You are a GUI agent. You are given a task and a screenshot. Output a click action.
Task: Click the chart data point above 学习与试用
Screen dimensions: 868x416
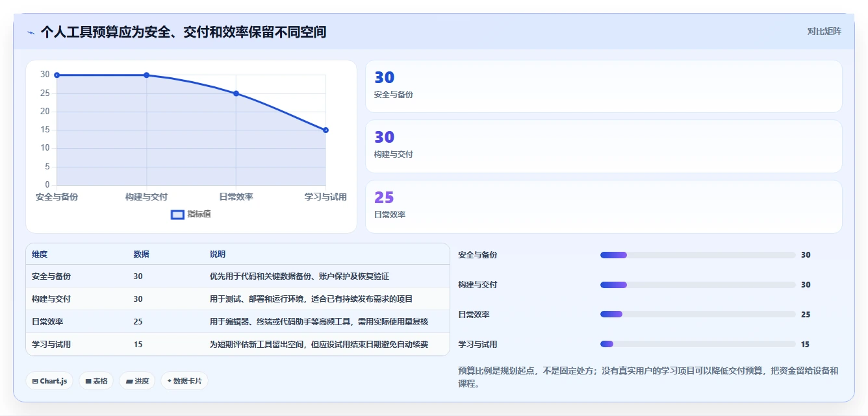pyautogui.click(x=325, y=130)
